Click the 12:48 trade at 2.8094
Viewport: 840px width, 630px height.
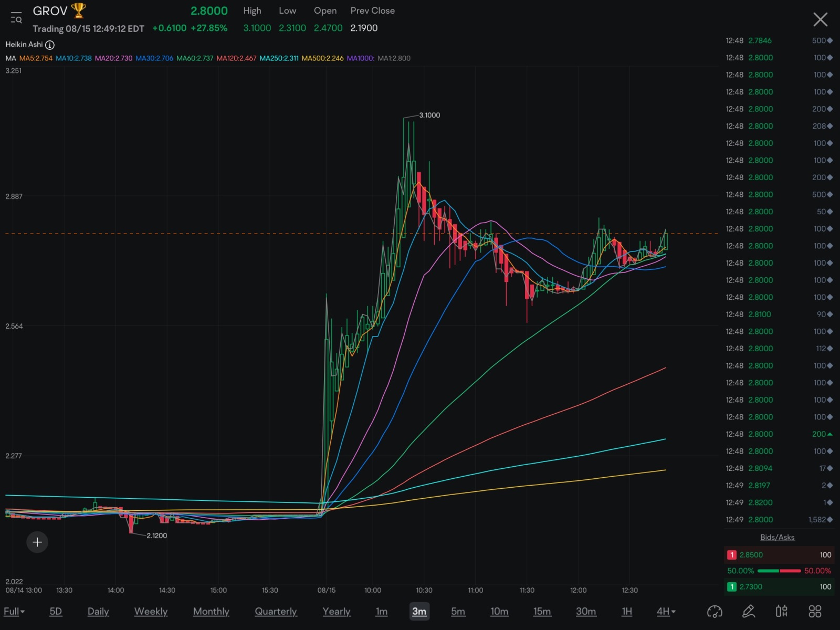[779, 468]
